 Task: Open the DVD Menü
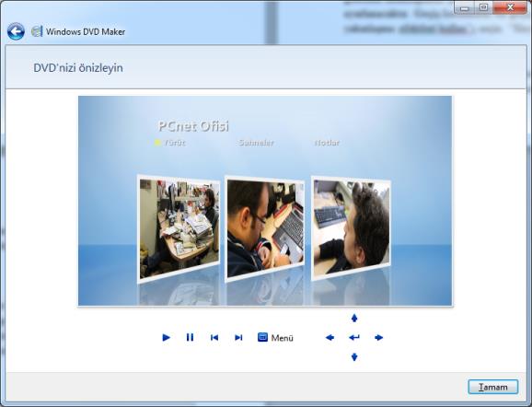[275, 338]
